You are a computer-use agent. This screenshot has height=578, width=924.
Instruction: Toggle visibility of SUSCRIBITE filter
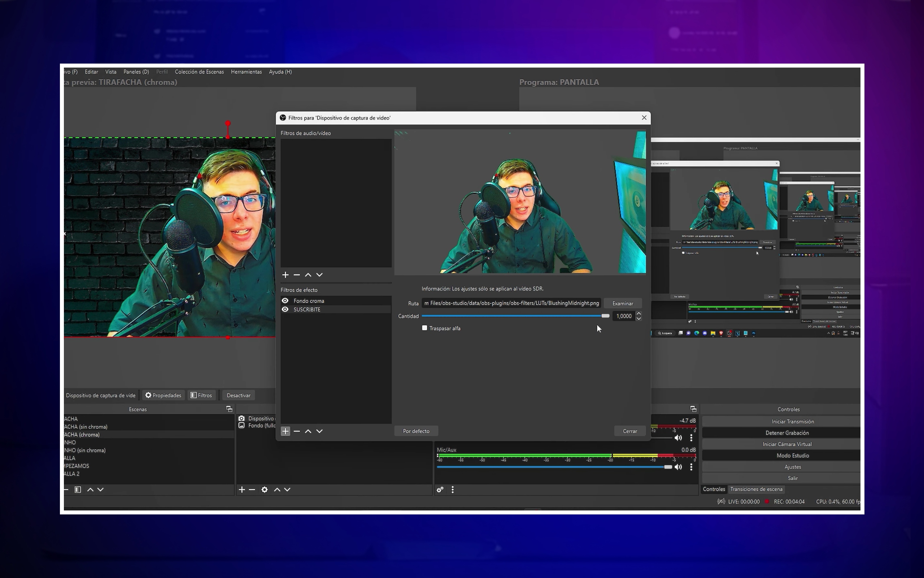click(x=285, y=309)
